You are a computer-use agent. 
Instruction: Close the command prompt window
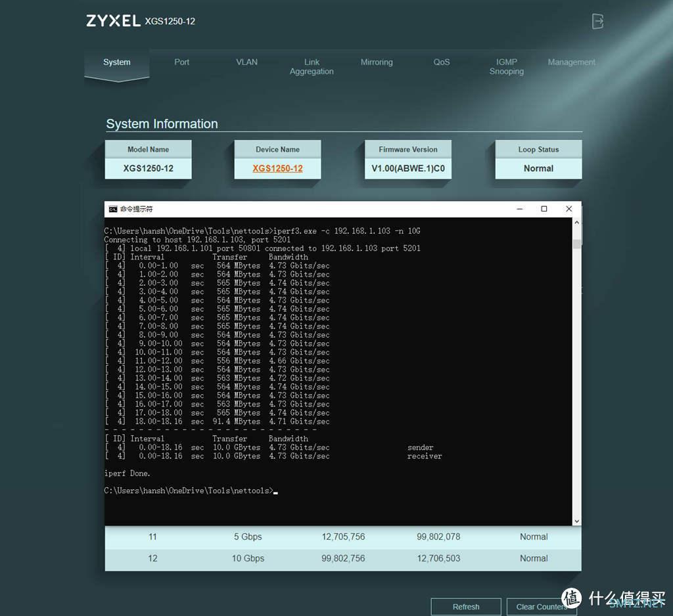coord(569,209)
